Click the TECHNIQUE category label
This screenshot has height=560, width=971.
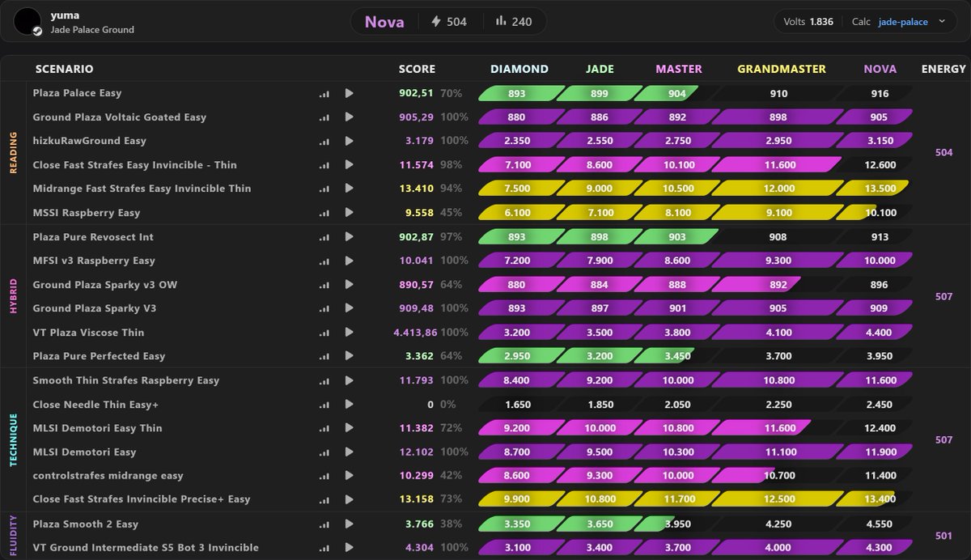pos(13,439)
